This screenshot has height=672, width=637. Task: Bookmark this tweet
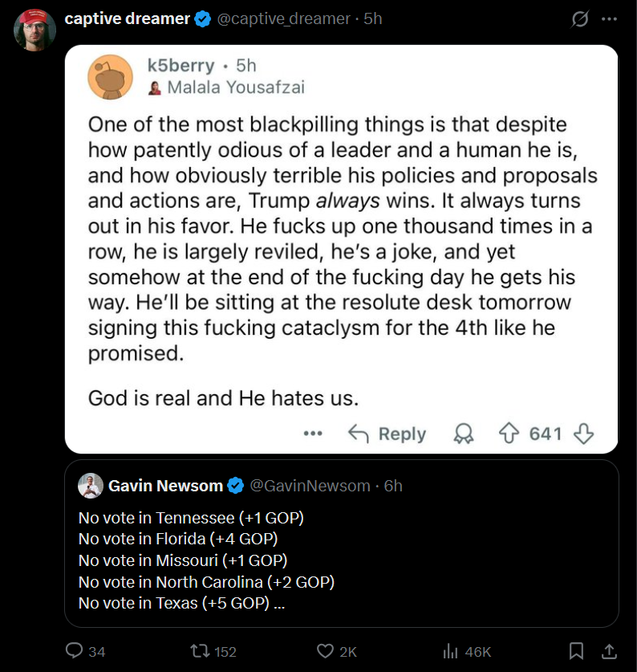point(576,650)
